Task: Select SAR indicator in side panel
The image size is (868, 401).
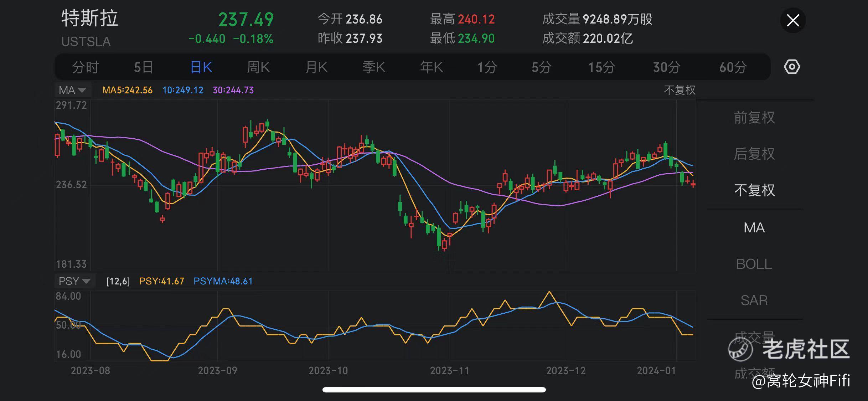Action: (754, 300)
